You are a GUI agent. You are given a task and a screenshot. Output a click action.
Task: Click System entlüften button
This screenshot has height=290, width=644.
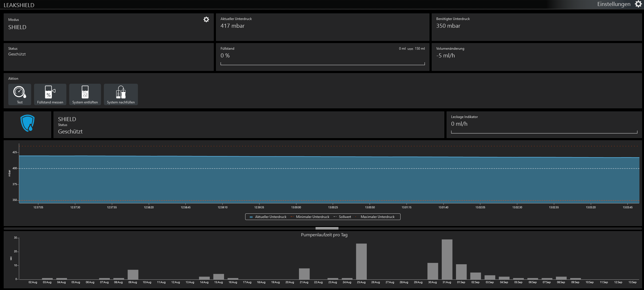[x=85, y=94]
